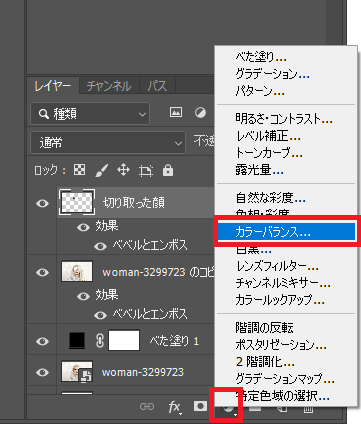The width and height of the screenshot is (361, 424).
Task: Add layer mask icon at panel bottom
Action: [200, 406]
